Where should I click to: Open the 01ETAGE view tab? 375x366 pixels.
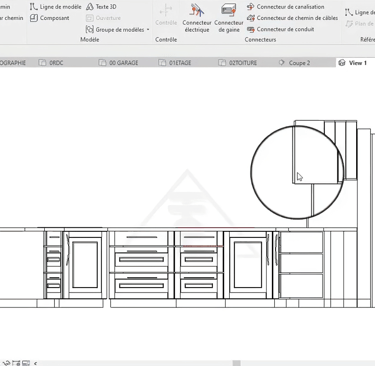(175, 63)
